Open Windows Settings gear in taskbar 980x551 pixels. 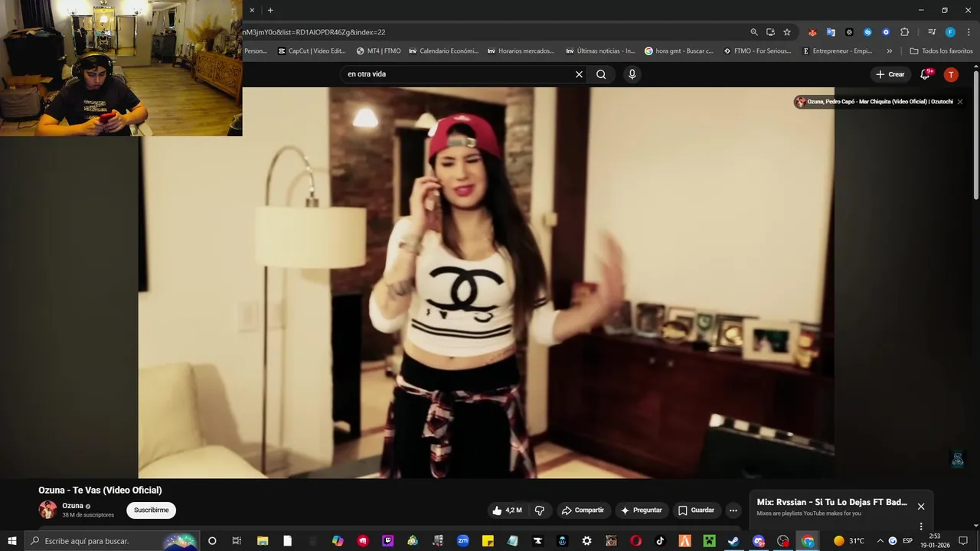point(586,541)
